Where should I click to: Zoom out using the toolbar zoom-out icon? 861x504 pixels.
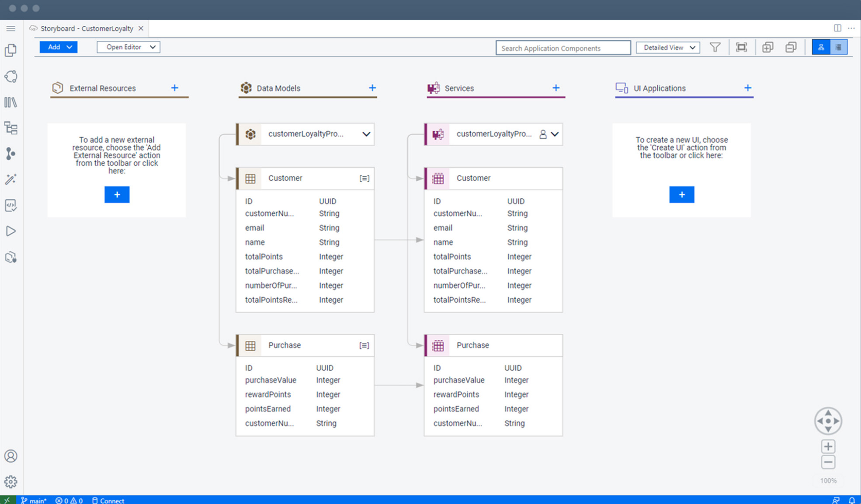click(828, 462)
